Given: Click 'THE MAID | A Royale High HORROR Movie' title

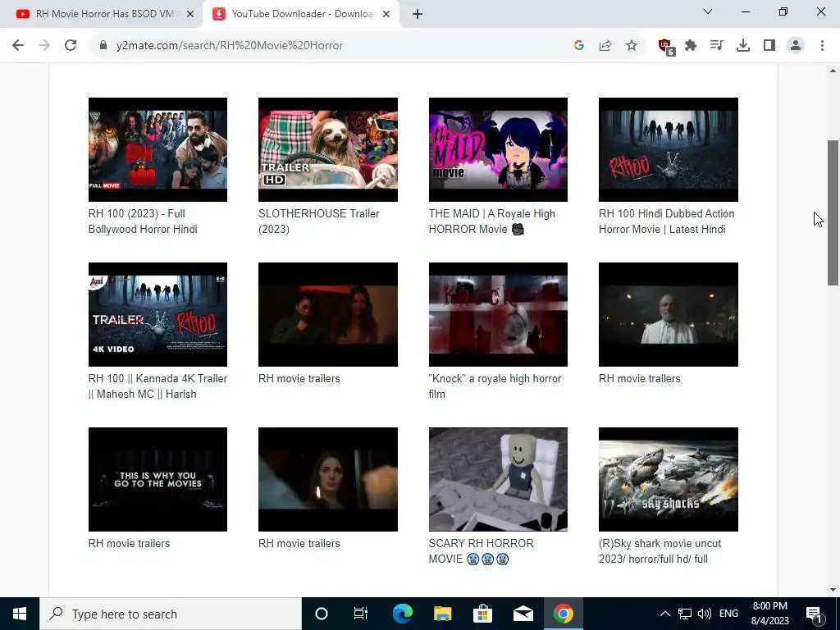Looking at the screenshot, I should 492,221.
